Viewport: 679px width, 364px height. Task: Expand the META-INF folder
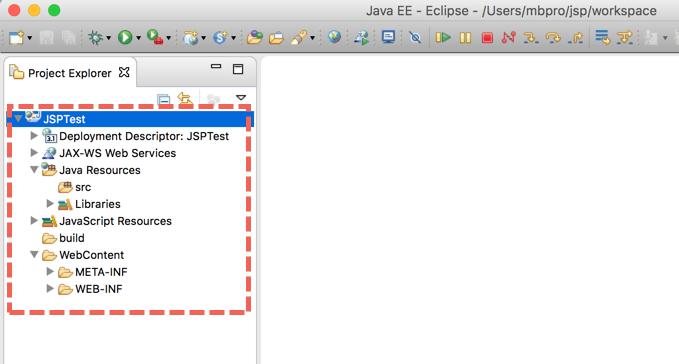(50, 271)
